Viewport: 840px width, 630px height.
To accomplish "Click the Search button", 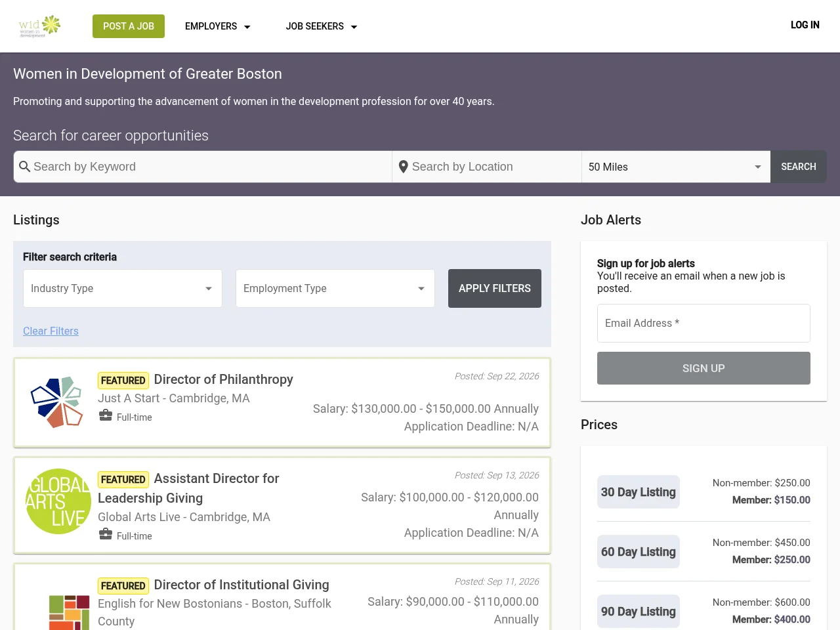I will tap(799, 167).
